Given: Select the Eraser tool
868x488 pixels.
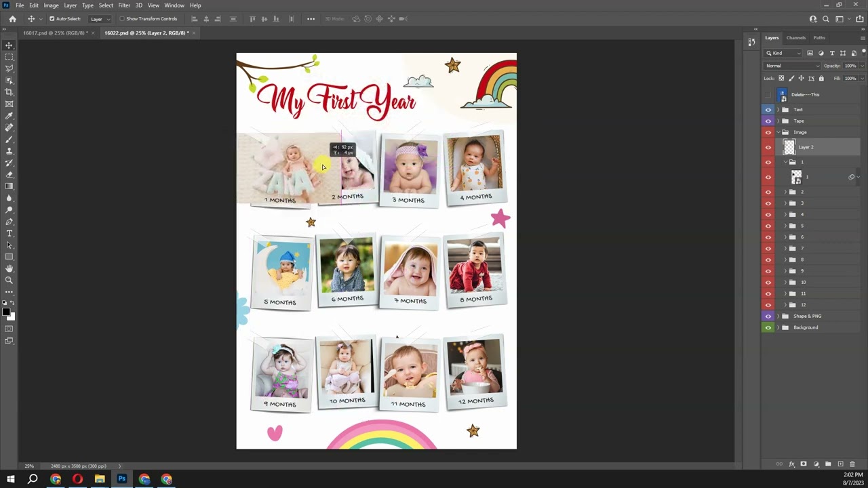Looking at the screenshot, I should pyautogui.click(x=9, y=174).
